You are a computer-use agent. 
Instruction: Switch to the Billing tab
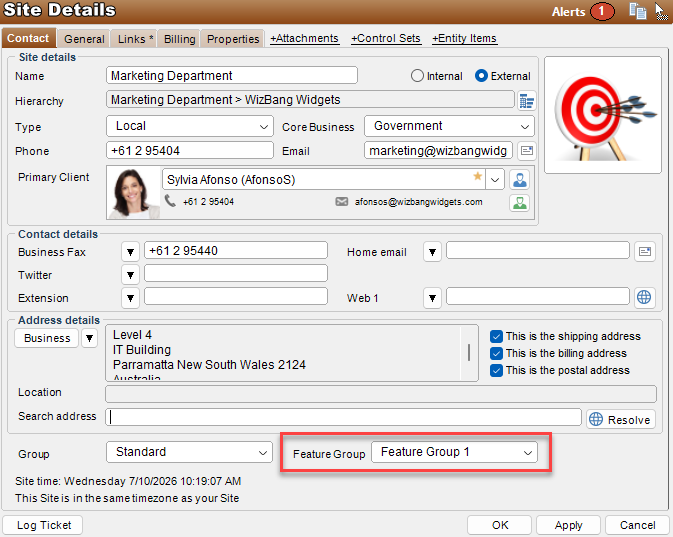pos(179,39)
